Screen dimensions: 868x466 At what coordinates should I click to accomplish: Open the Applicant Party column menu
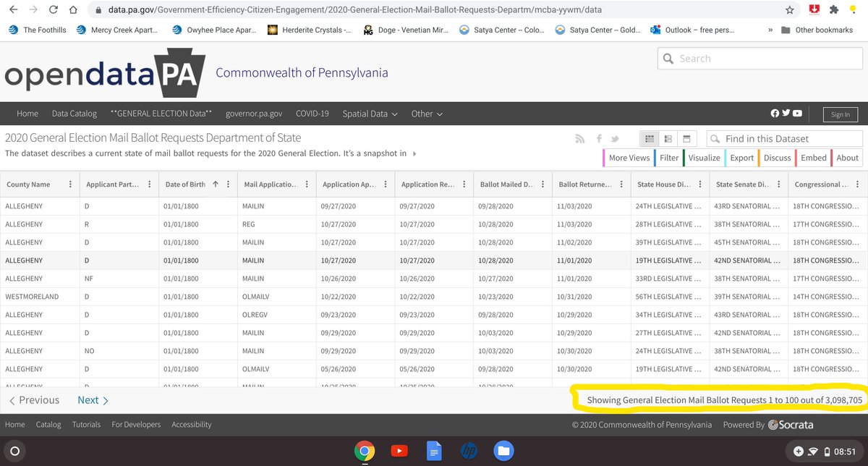point(149,185)
